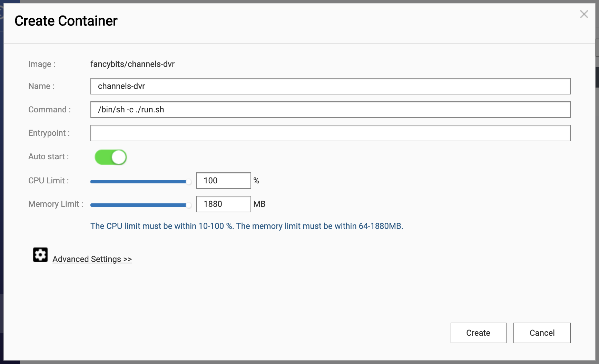Click the CPU Limit label text
The width and height of the screenshot is (599, 364).
tap(49, 181)
